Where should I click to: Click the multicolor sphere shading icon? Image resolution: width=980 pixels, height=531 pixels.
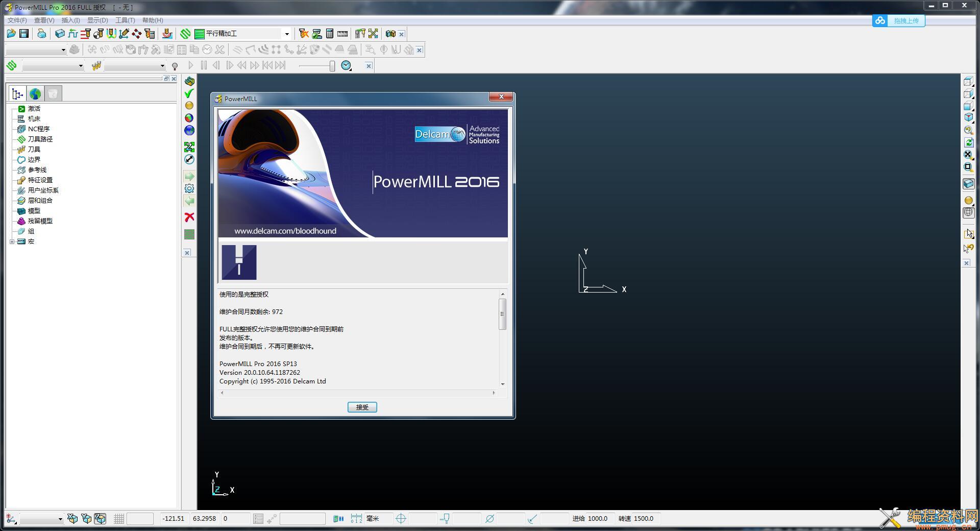189,118
